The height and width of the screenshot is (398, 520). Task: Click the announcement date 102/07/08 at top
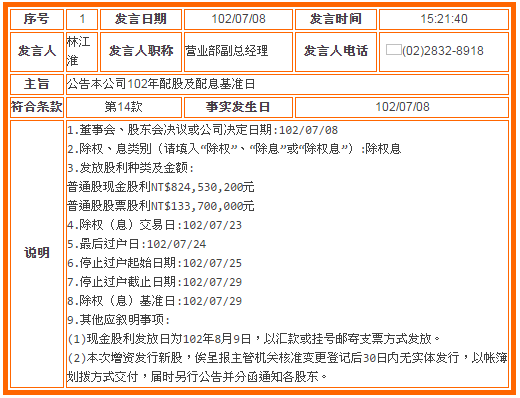tap(238, 19)
